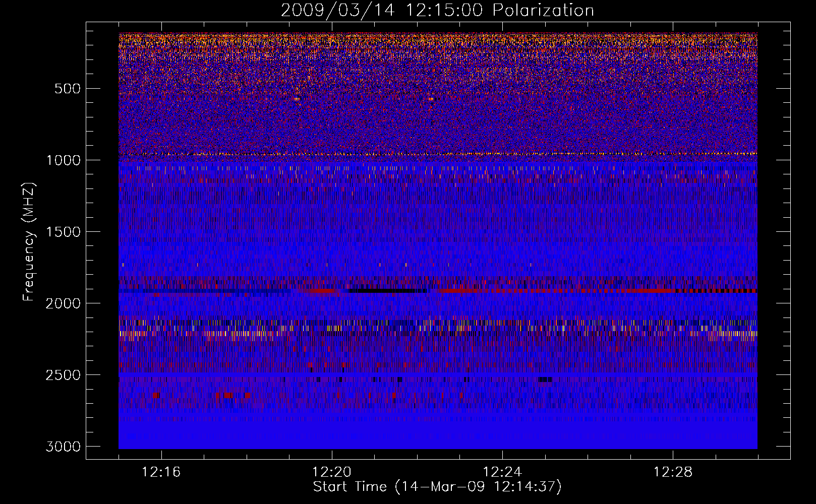Select the 500 frequency tick label
Viewport: 816px width, 504px height.
(67, 89)
